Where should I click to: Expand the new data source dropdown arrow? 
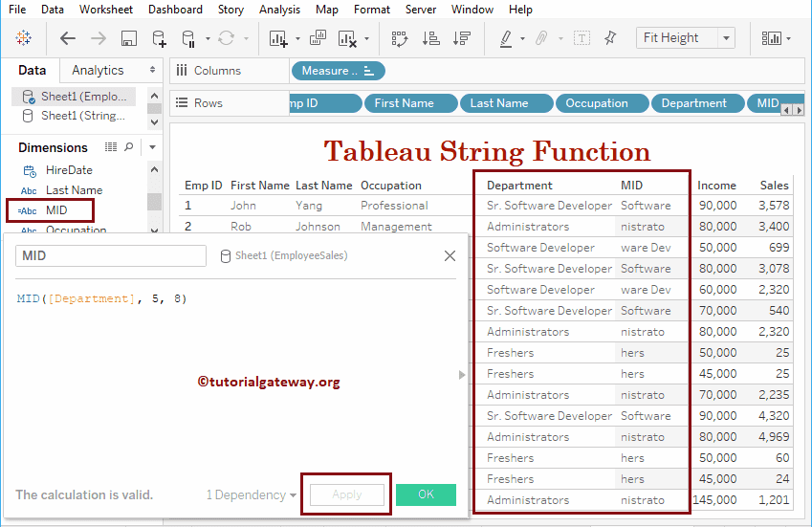208,39
